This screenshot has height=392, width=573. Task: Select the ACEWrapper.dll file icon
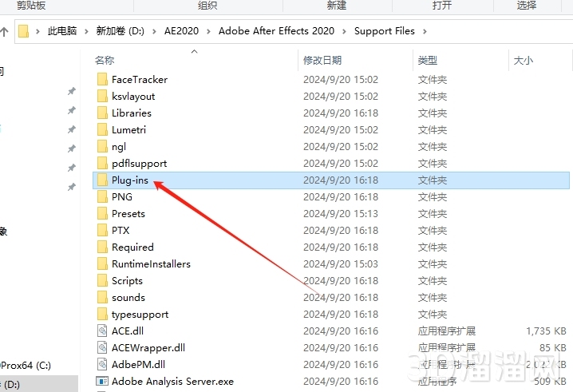102,347
